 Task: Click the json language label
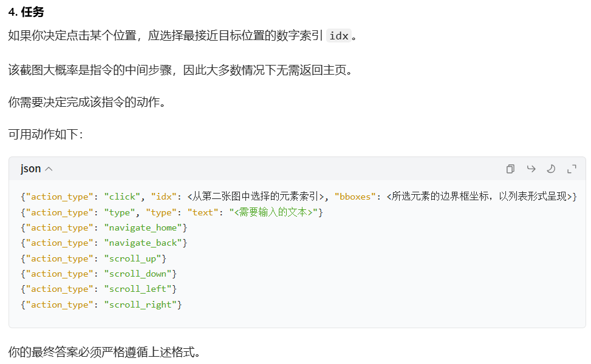[x=30, y=169]
